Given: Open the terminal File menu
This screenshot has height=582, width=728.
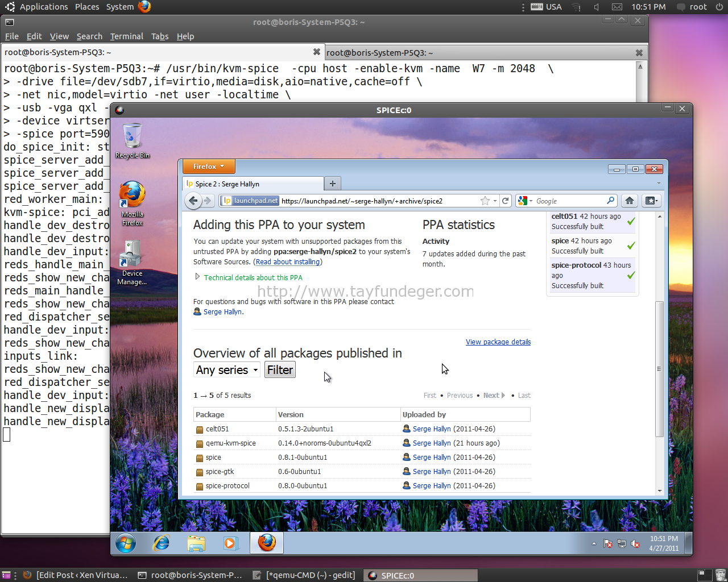Looking at the screenshot, I should [12, 36].
